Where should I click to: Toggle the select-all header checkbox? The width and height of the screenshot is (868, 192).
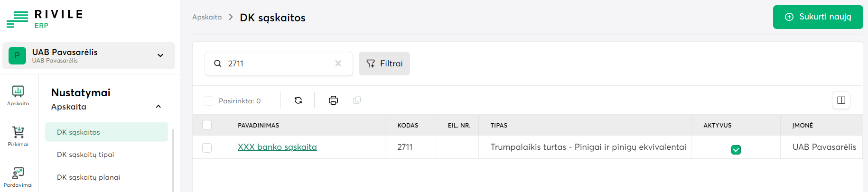coord(207,125)
